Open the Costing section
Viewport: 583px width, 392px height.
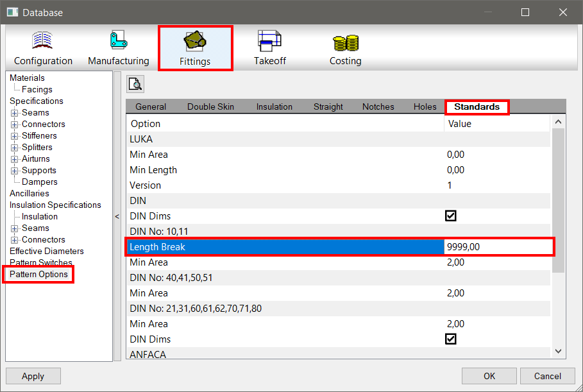point(345,47)
